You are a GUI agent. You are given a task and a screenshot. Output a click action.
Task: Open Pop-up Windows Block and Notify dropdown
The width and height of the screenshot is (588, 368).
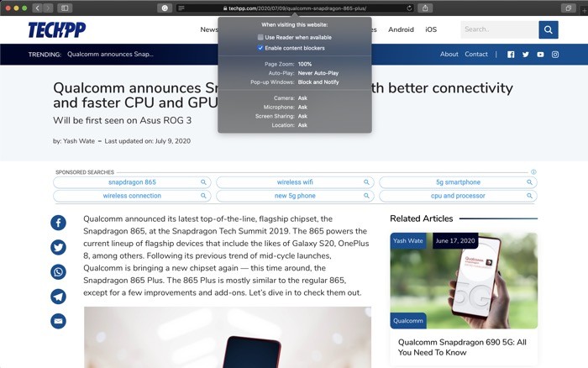318,82
